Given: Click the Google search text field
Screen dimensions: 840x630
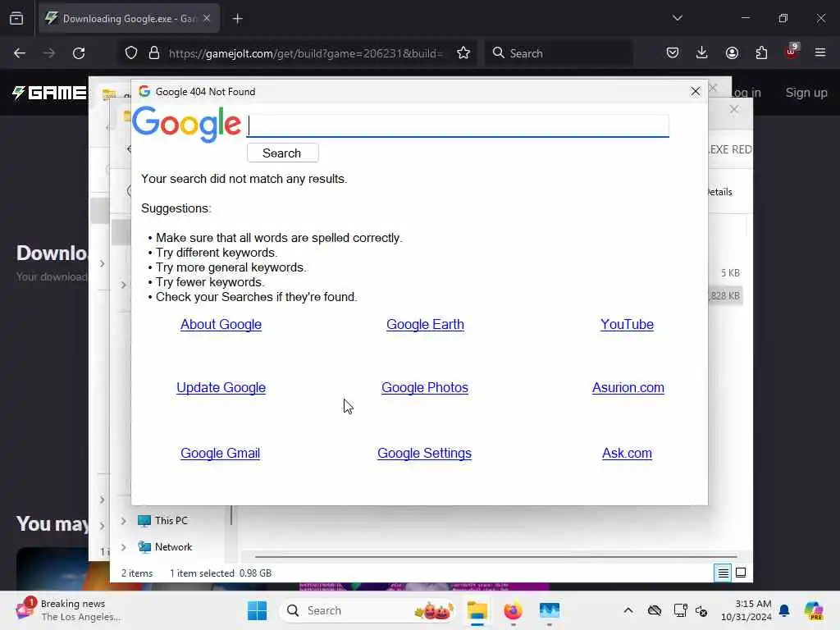Looking at the screenshot, I should 458,126.
